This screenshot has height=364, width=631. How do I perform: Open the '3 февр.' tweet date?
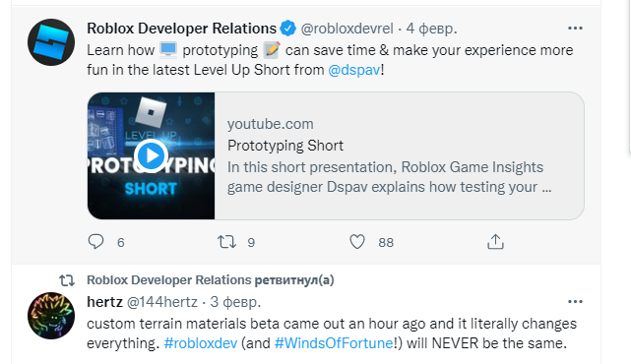tap(235, 302)
